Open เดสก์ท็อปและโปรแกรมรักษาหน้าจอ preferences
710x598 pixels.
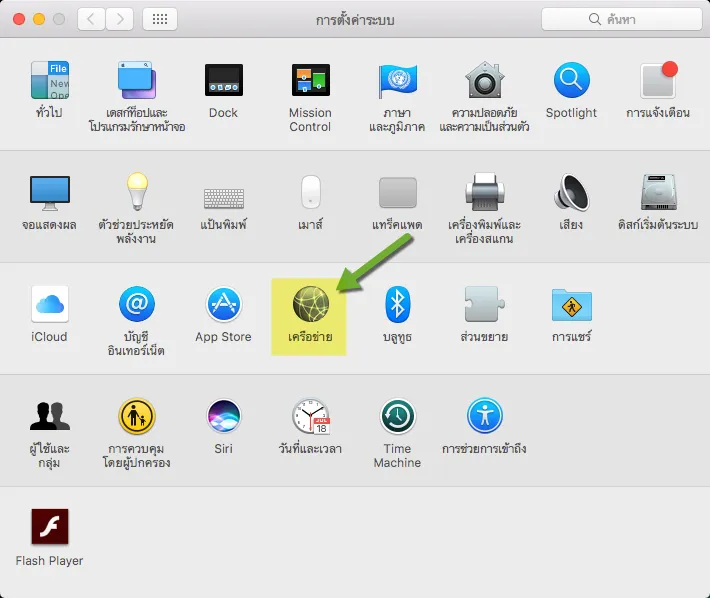pos(137,80)
